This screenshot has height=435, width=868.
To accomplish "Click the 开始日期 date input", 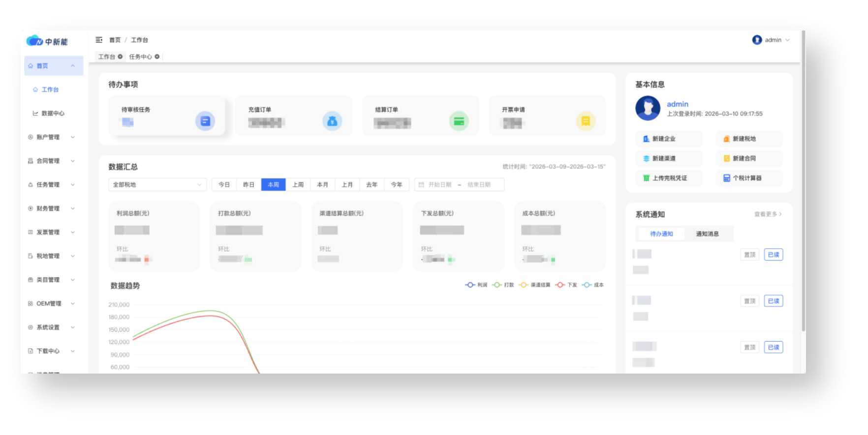I will [x=439, y=185].
